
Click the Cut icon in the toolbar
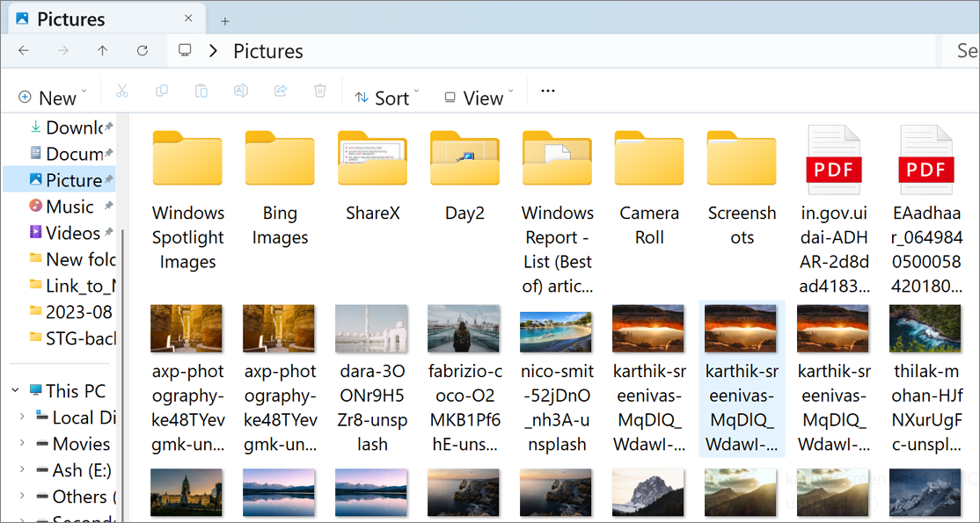click(x=122, y=91)
